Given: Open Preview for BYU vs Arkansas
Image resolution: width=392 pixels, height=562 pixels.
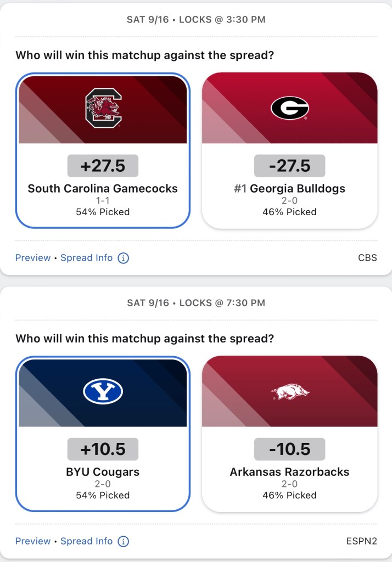Looking at the screenshot, I should 33,542.
